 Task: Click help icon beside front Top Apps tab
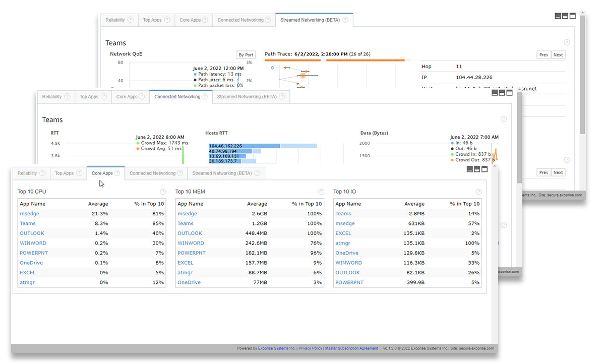[x=79, y=173]
